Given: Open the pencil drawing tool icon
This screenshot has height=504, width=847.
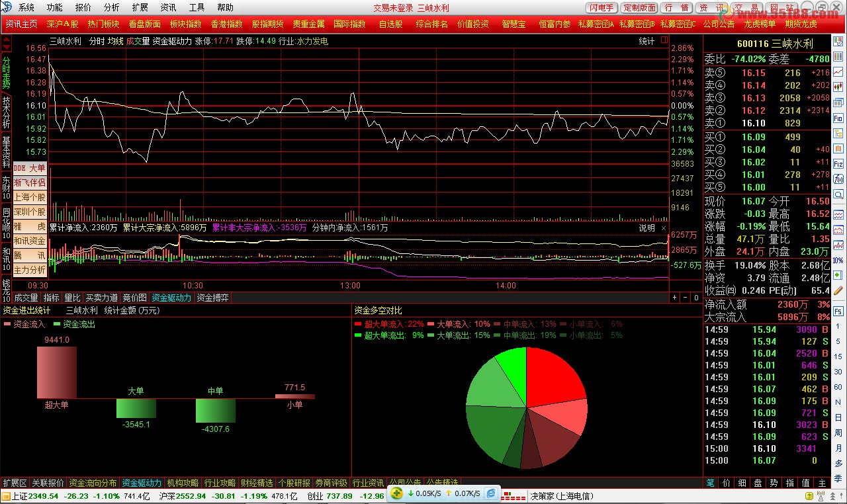Looking at the screenshot, I should (x=838, y=290).
